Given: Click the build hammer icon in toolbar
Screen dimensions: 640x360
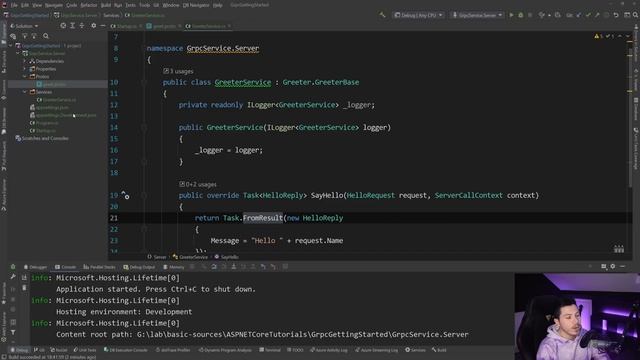Looking at the screenshot, I should pos(382,15).
